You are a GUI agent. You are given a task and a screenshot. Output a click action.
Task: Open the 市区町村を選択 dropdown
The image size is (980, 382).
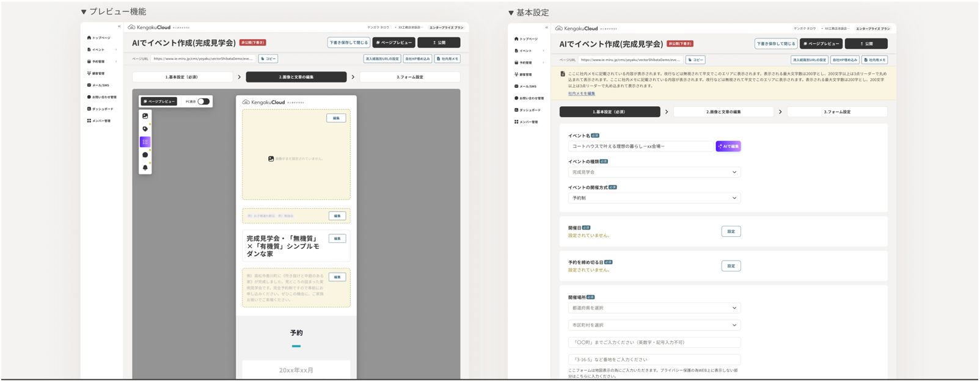[x=654, y=325]
